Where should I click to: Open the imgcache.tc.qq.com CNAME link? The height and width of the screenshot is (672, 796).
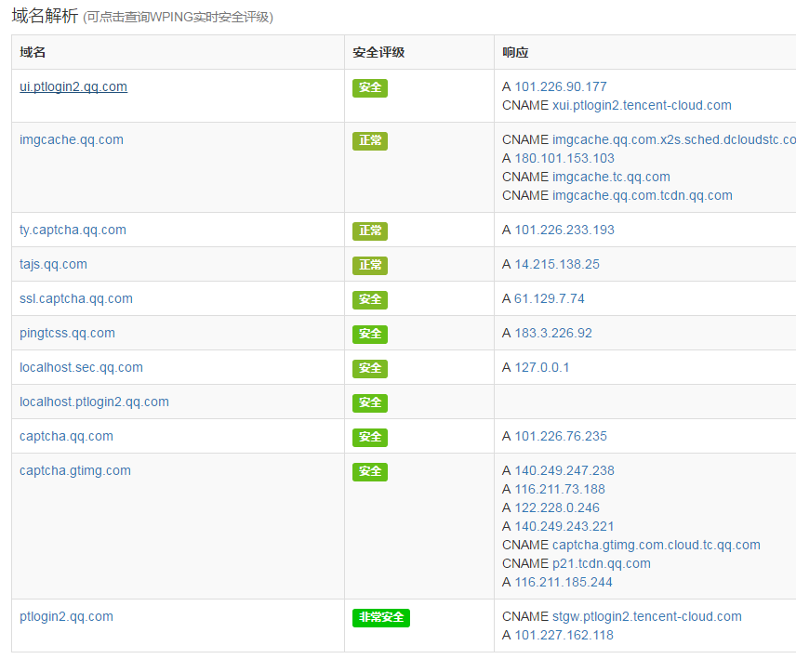[611, 177]
